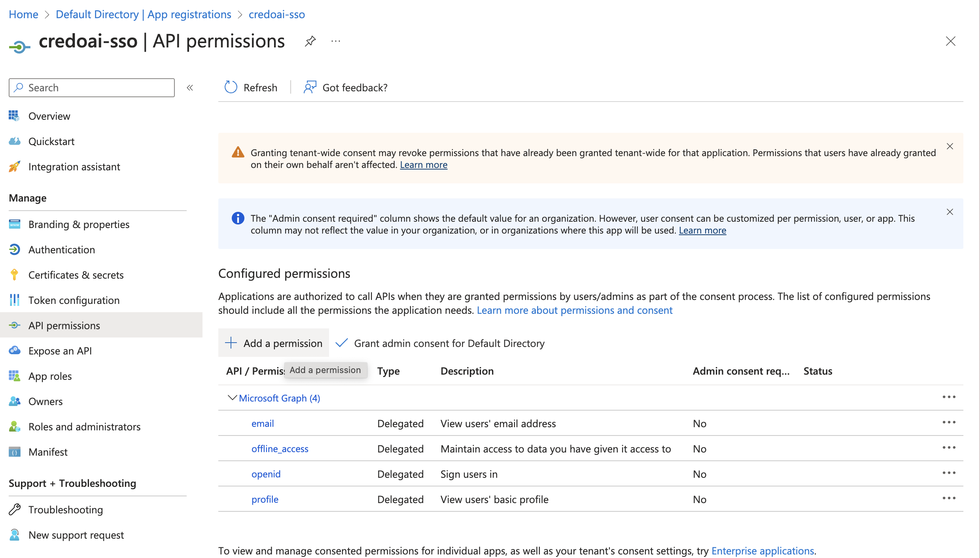
Task: Close the API permissions blade
Action: [951, 41]
